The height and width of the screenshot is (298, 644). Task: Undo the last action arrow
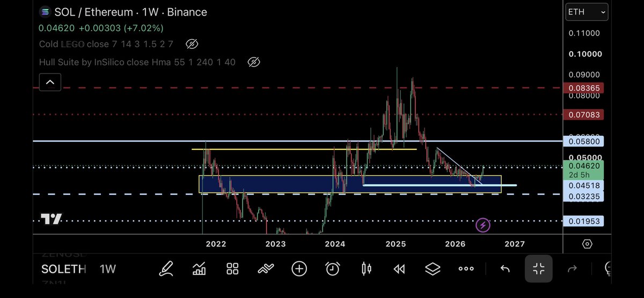click(x=505, y=268)
